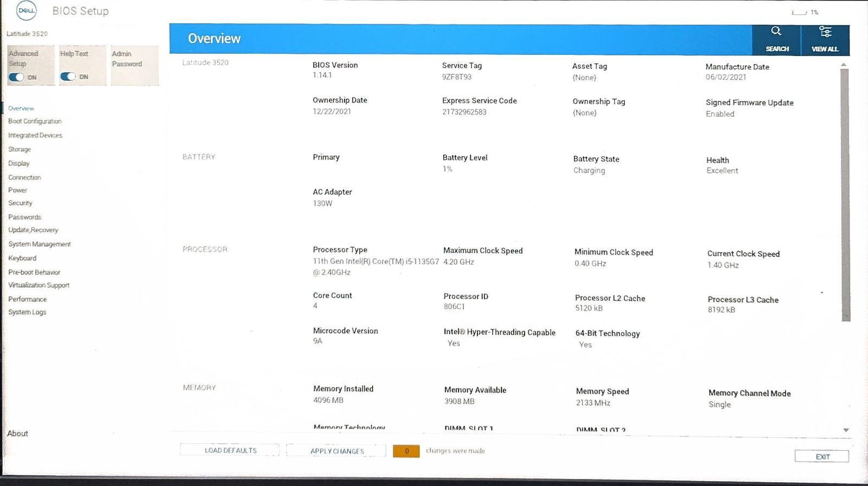Open the Admin Password tile

pos(135,66)
